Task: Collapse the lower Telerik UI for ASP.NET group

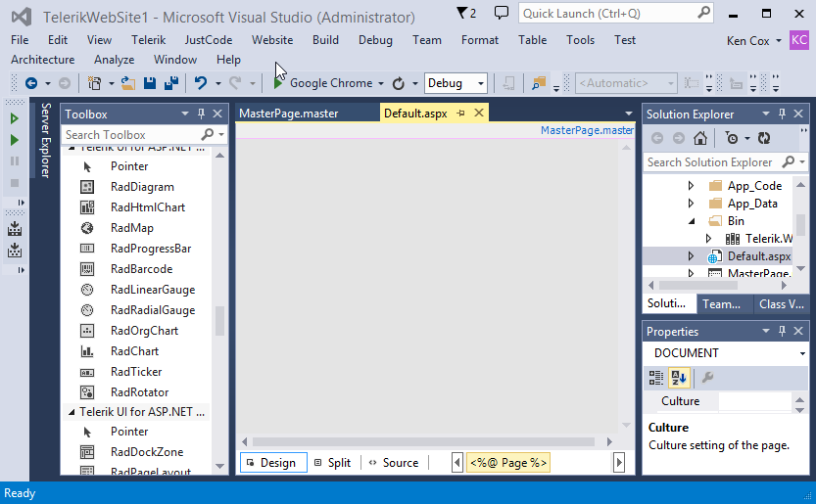Action: (x=72, y=412)
